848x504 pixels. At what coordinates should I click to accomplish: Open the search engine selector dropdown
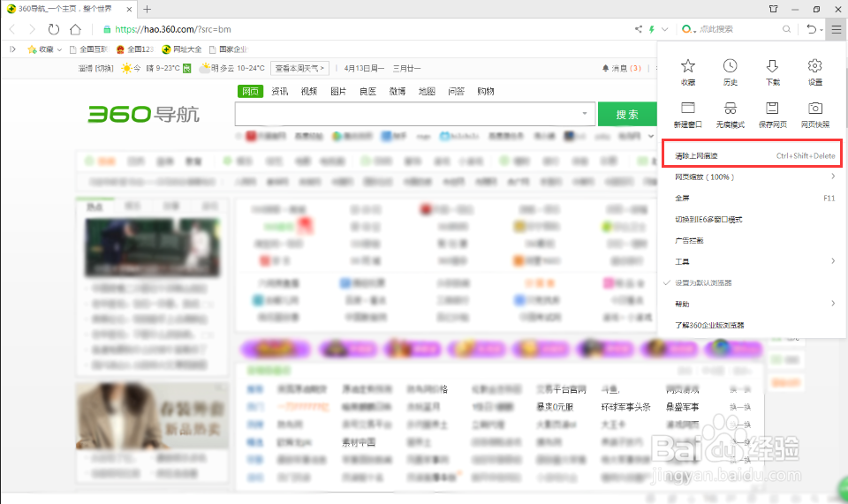pos(688,29)
